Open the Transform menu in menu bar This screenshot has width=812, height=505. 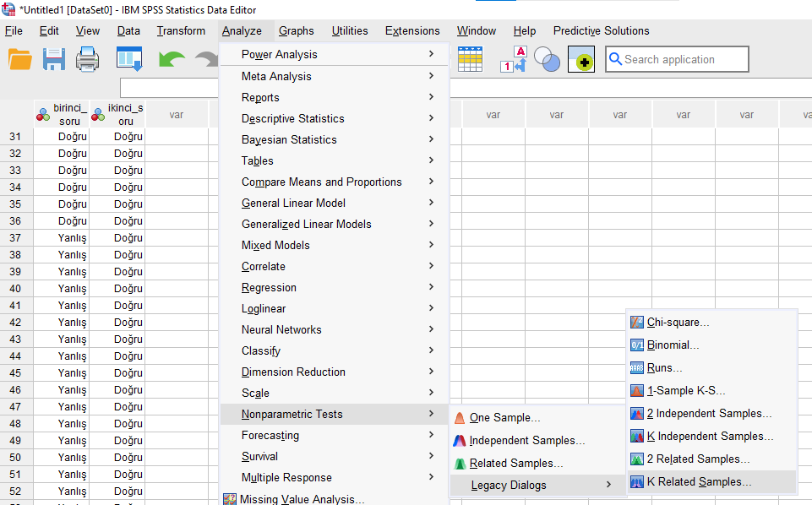(x=181, y=31)
